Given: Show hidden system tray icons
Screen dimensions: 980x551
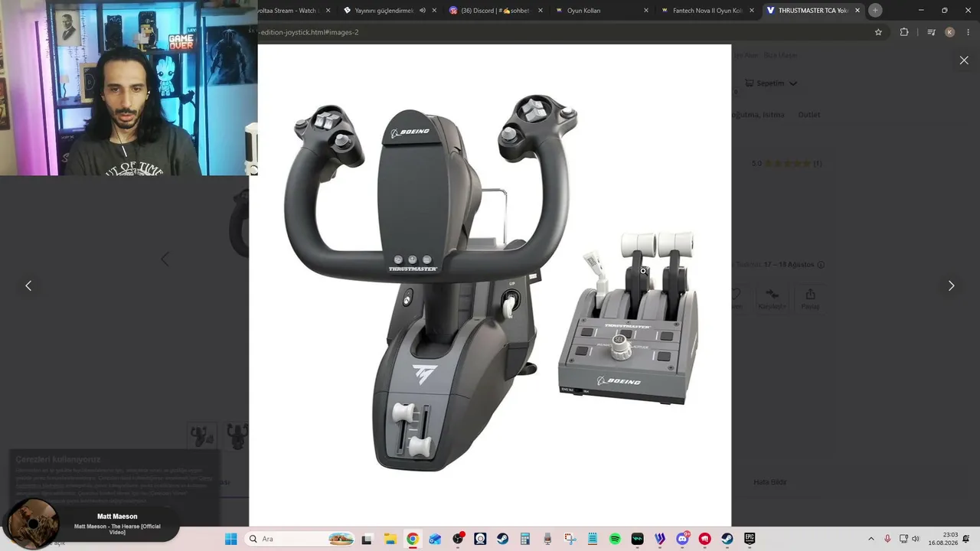Looking at the screenshot, I should 871,539.
